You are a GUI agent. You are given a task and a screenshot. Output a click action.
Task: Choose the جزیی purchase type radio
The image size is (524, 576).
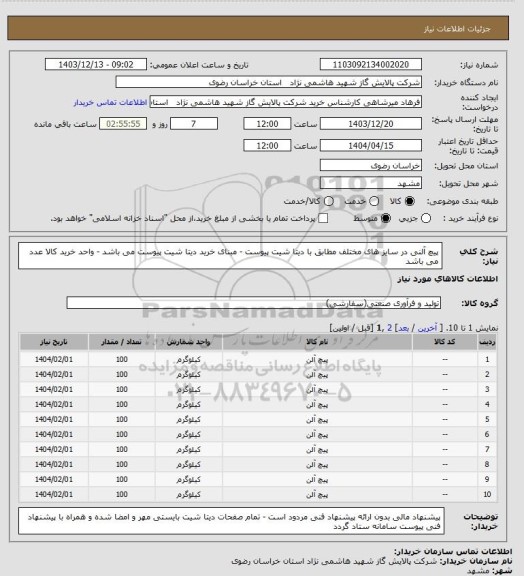click(426, 219)
